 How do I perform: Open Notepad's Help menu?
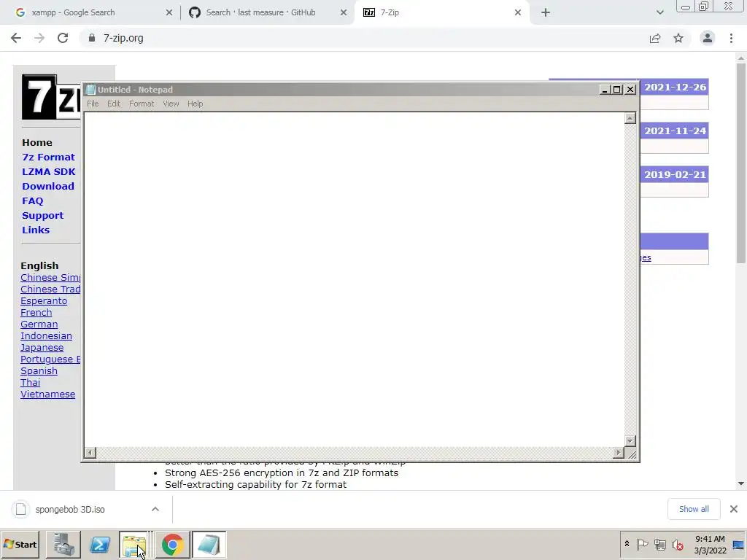tap(196, 104)
